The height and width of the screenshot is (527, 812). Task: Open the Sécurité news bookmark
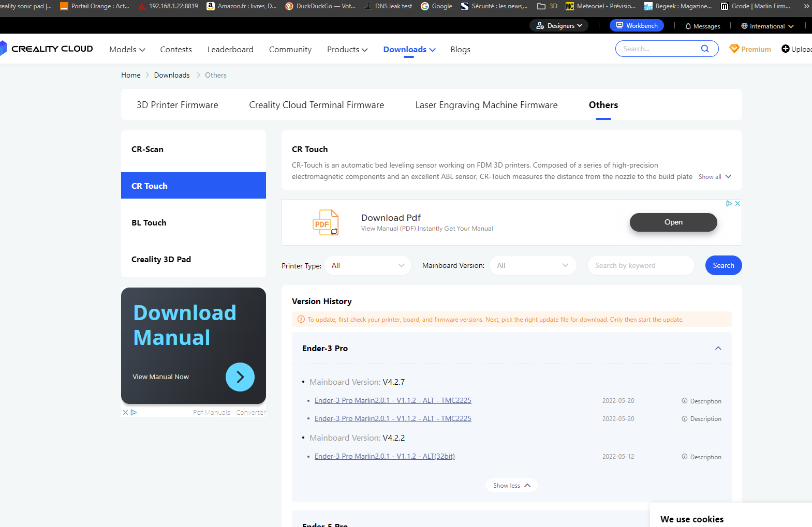[494, 6]
